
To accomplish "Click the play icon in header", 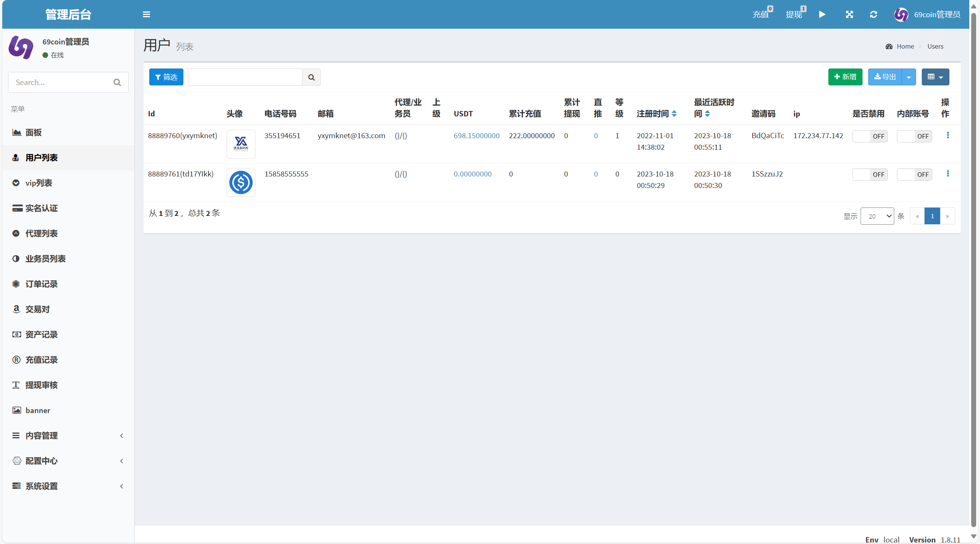I will click(x=822, y=15).
